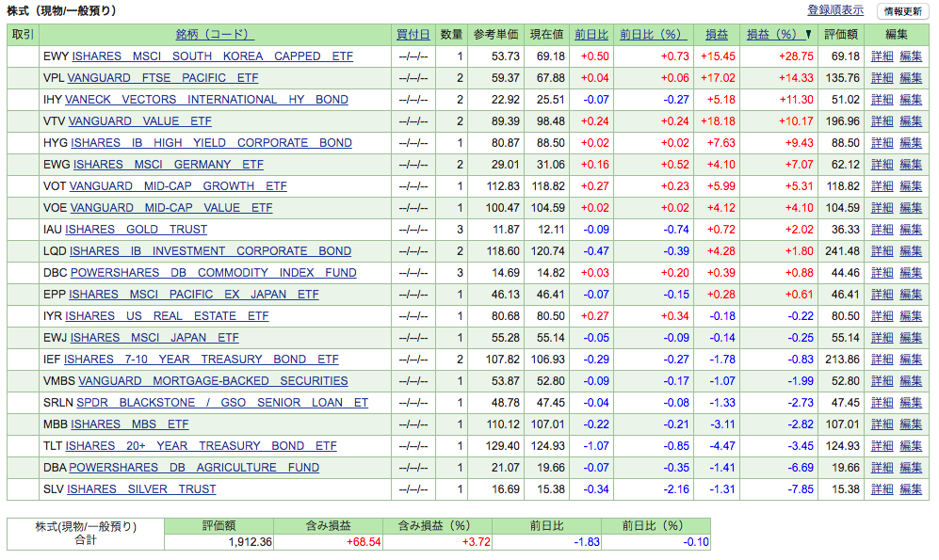Sort by 前日比 column header
Image resolution: width=939 pixels, height=560 pixels.
click(x=591, y=35)
